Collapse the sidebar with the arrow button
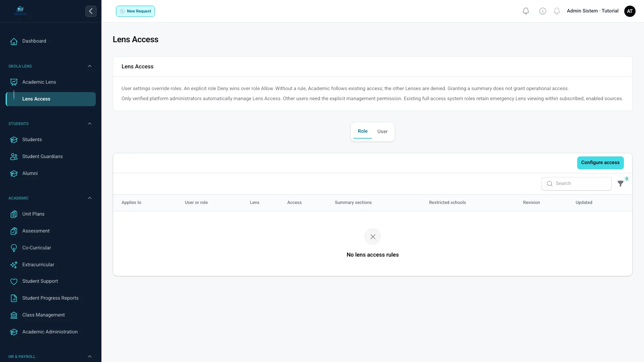This screenshot has width=644, height=362. (x=91, y=11)
